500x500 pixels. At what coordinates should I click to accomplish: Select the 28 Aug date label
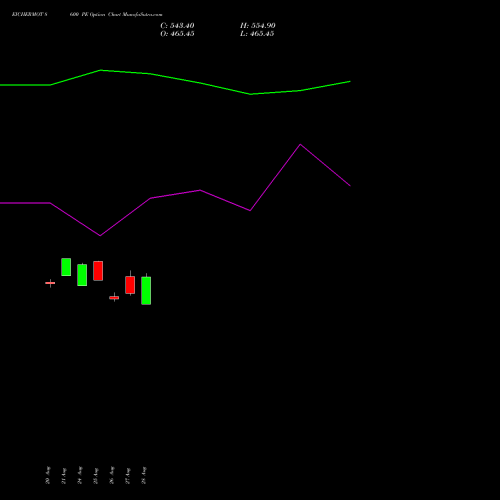click(144, 475)
